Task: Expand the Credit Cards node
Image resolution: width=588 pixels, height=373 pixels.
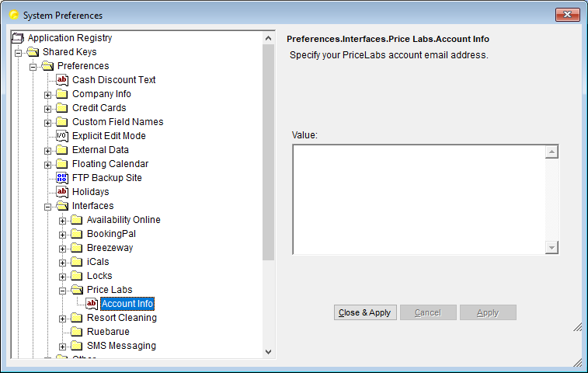Action: (x=47, y=108)
